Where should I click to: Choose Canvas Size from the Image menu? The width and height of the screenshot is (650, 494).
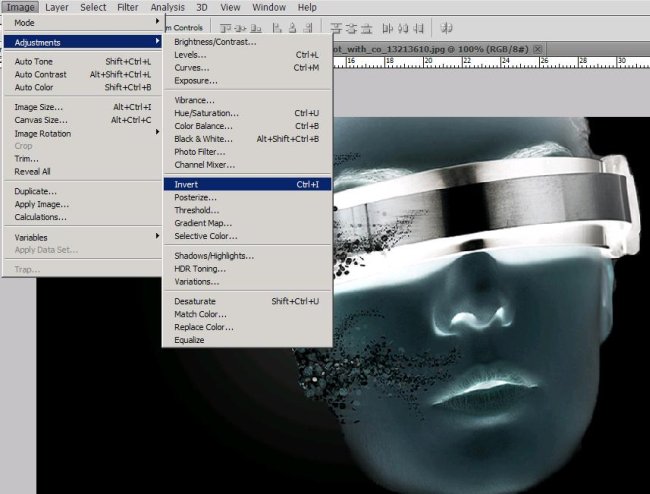tap(40, 120)
